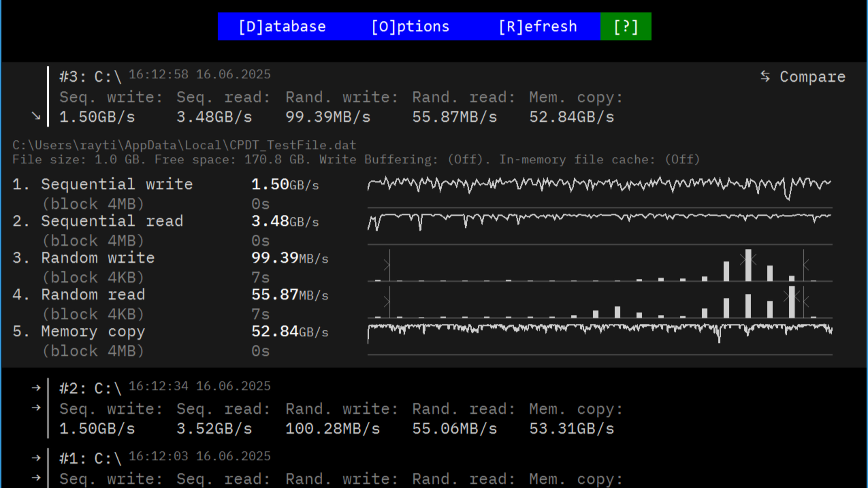Click the 3.48GB/s value in Sequential read row
Image resolution: width=868 pixels, height=488 pixels.
tap(285, 221)
